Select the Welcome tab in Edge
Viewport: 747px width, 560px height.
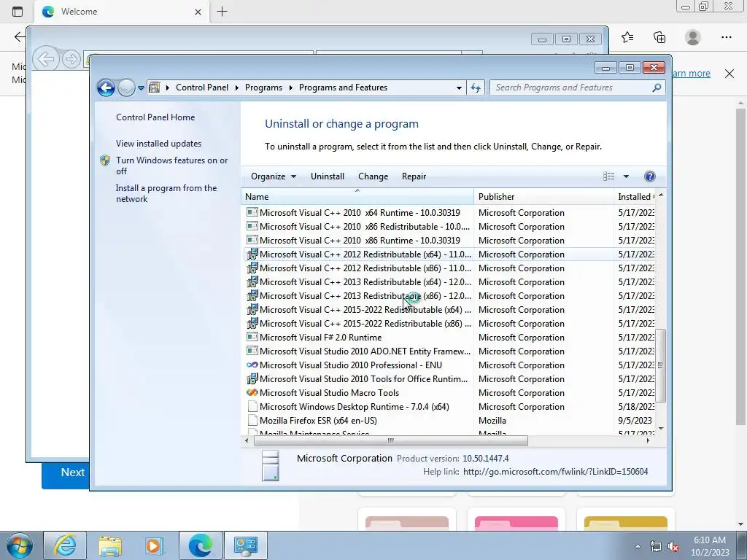click(122, 12)
